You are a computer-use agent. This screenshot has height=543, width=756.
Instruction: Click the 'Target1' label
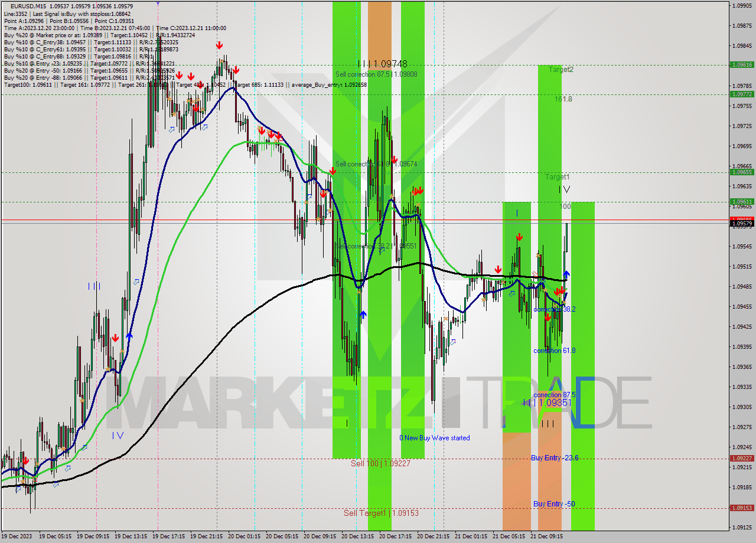[557, 176]
